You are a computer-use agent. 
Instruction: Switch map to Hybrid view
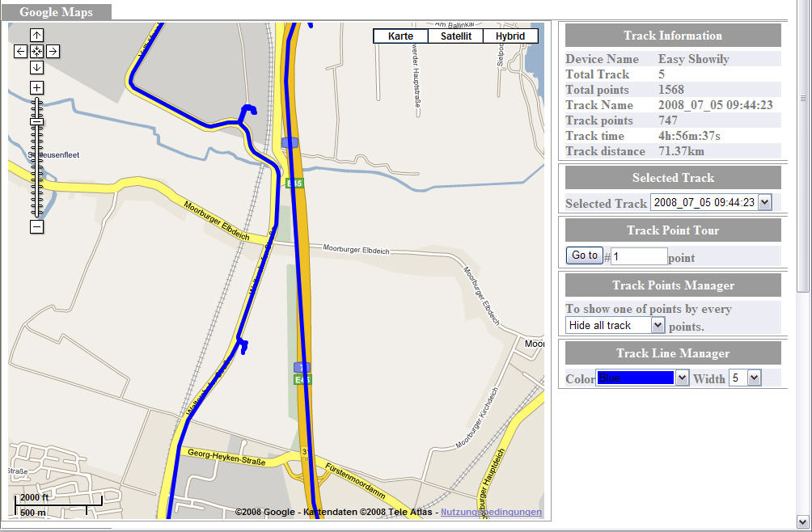click(510, 36)
